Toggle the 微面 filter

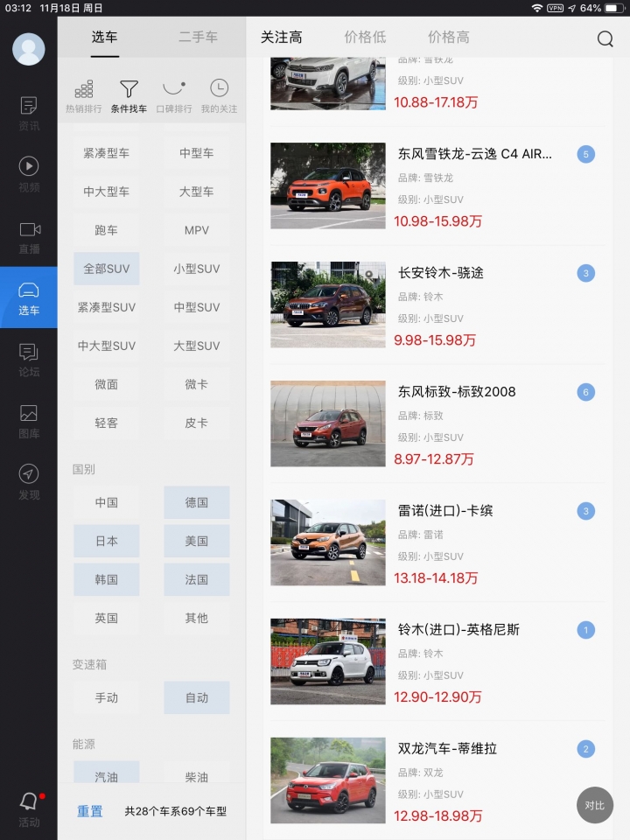107,385
